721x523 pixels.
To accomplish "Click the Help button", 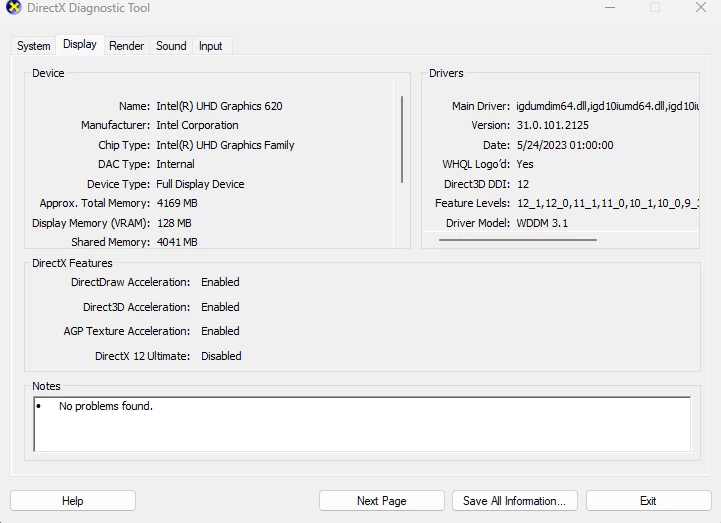I will tap(73, 500).
